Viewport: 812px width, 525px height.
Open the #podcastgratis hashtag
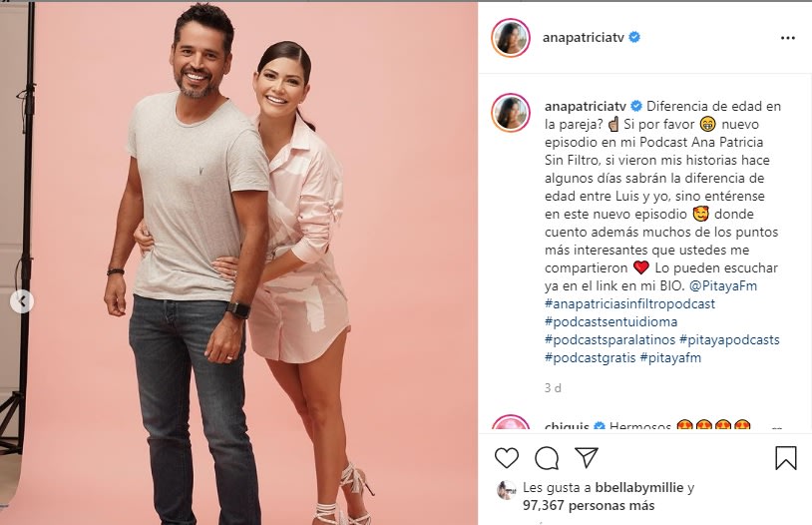pyautogui.click(x=591, y=358)
